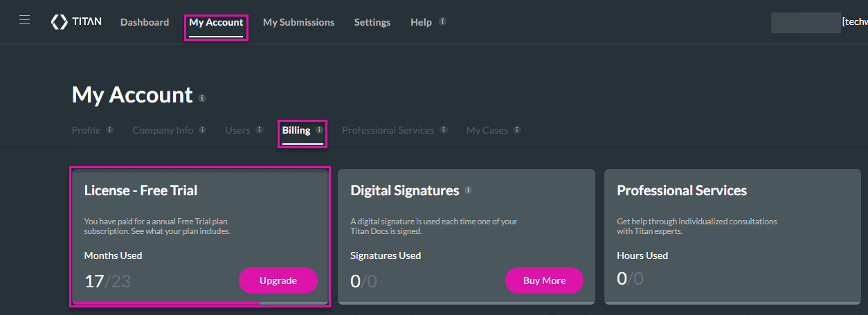868x315 pixels.
Task: Click info icon next to Company Info
Action: [x=203, y=129]
